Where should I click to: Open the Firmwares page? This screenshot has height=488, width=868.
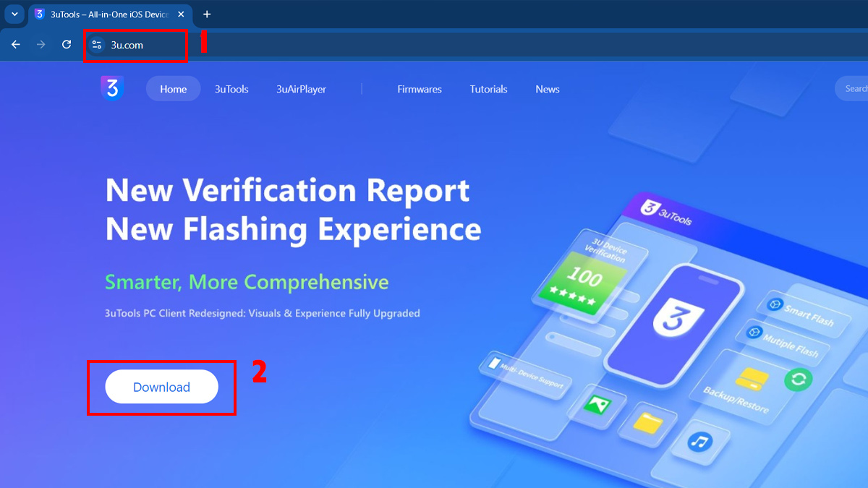tap(420, 89)
